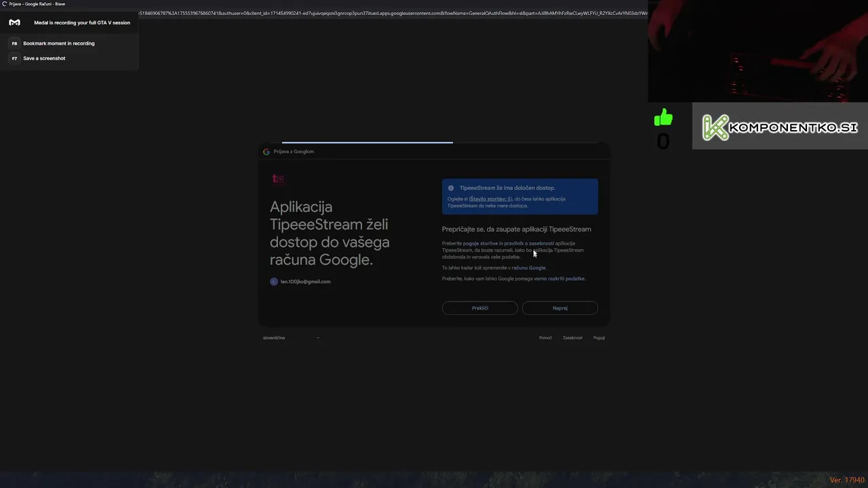Open the 'pravilnik o zasebnosti' link
The width and height of the screenshot is (868, 488).
[x=529, y=243]
